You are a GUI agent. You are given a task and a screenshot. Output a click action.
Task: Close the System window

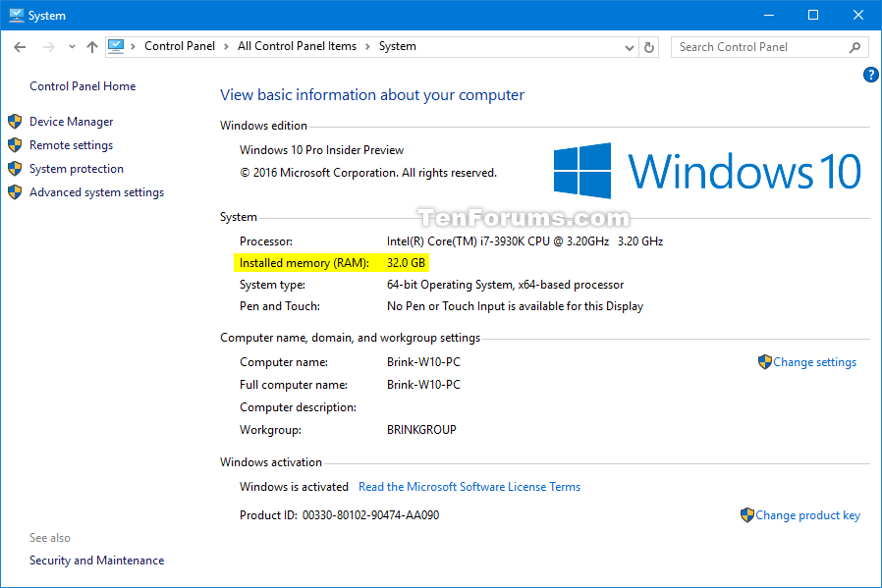(x=858, y=15)
